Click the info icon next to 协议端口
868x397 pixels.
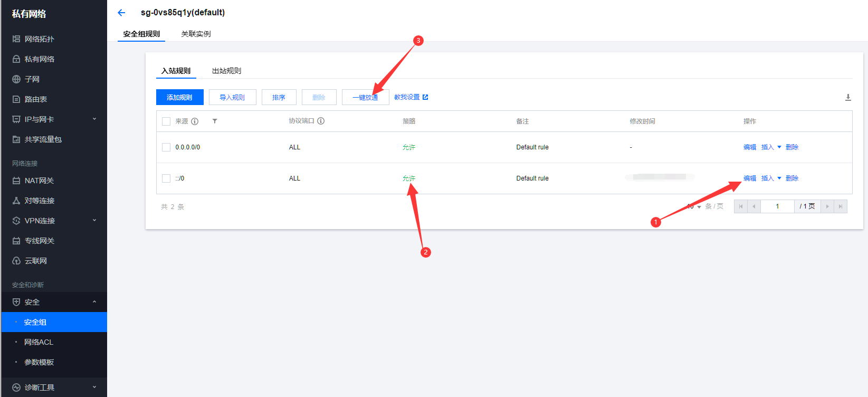coord(321,121)
